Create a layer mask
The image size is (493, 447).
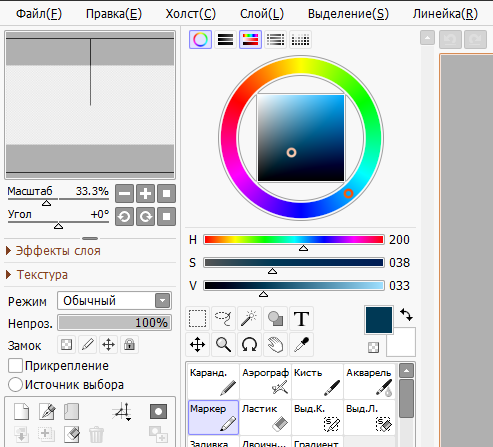(158, 412)
